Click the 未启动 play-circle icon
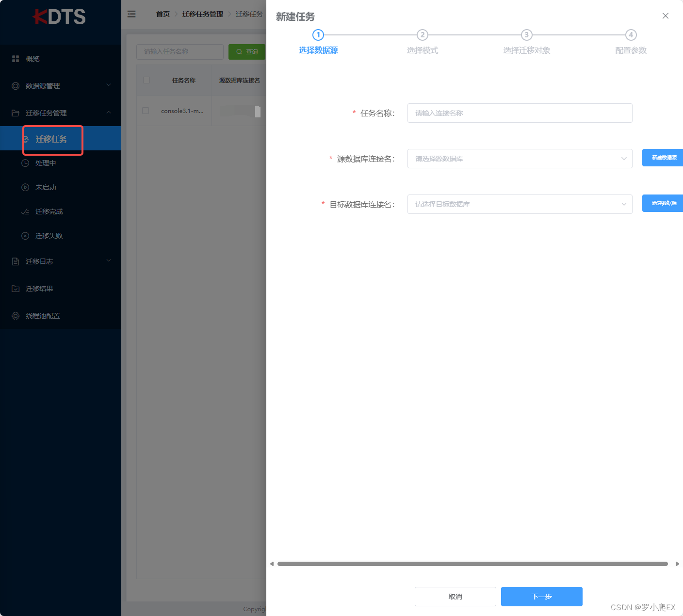Screen dimensions: 683x616 [25, 187]
